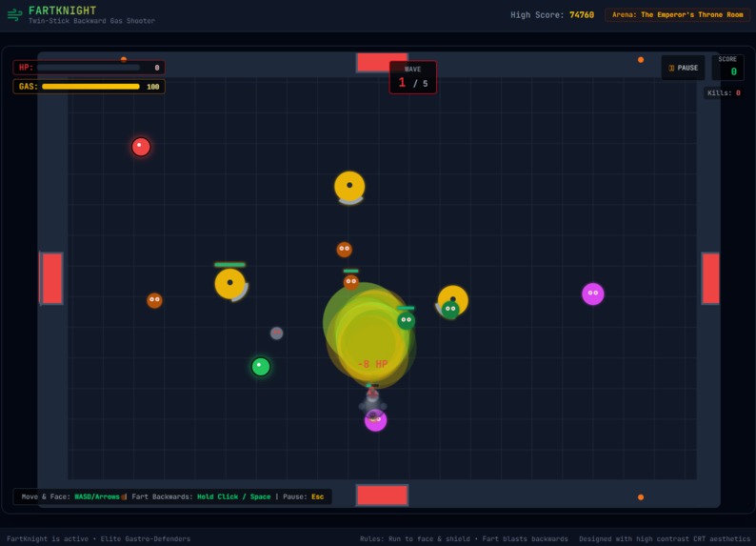Click the green enemy with health bar at cloud edge
Image resolution: width=756 pixels, height=546 pixels.
406,320
